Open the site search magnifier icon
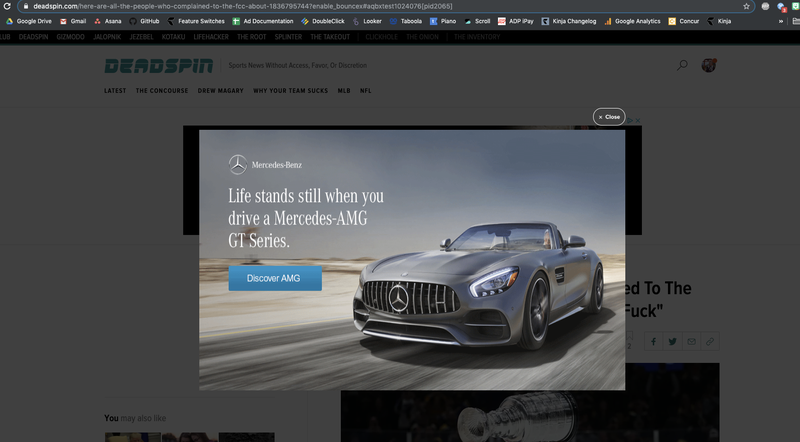This screenshot has width=800, height=442. pos(682,65)
